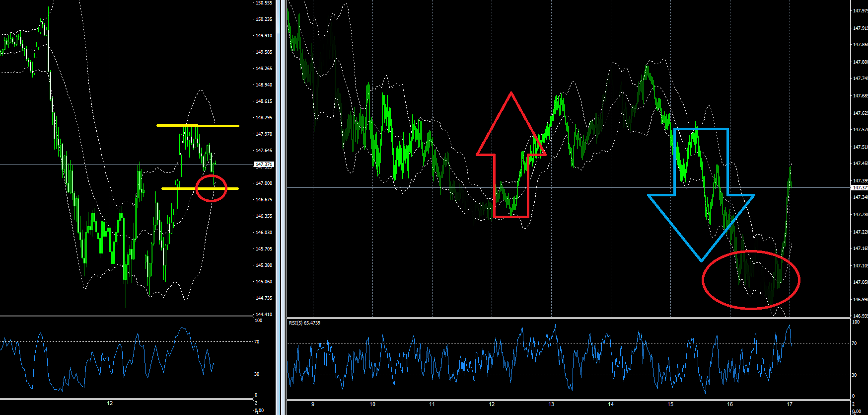This screenshot has height=415, width=868.
Task: Pick date label 15 on right chart axis
Action: coord(670,405)
